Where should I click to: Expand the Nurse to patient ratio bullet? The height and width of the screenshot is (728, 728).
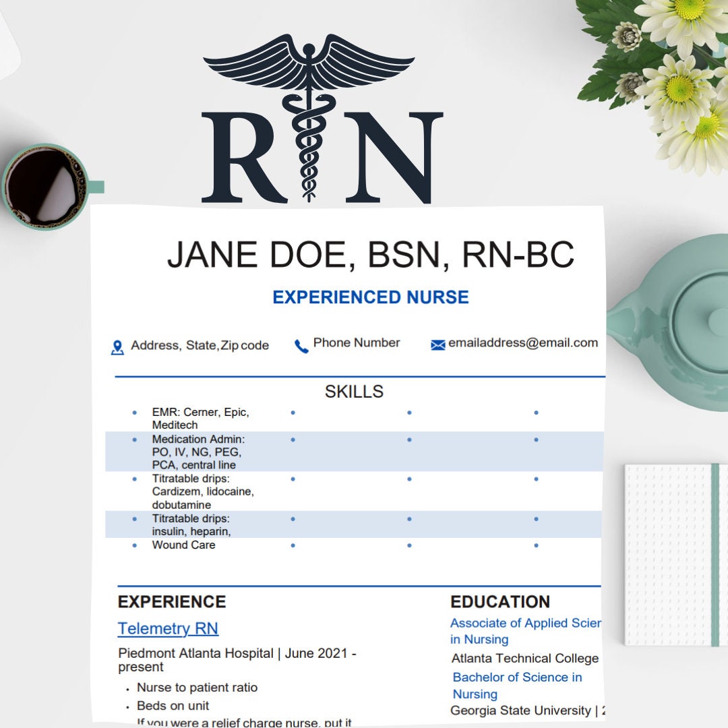tap(128, 688)
